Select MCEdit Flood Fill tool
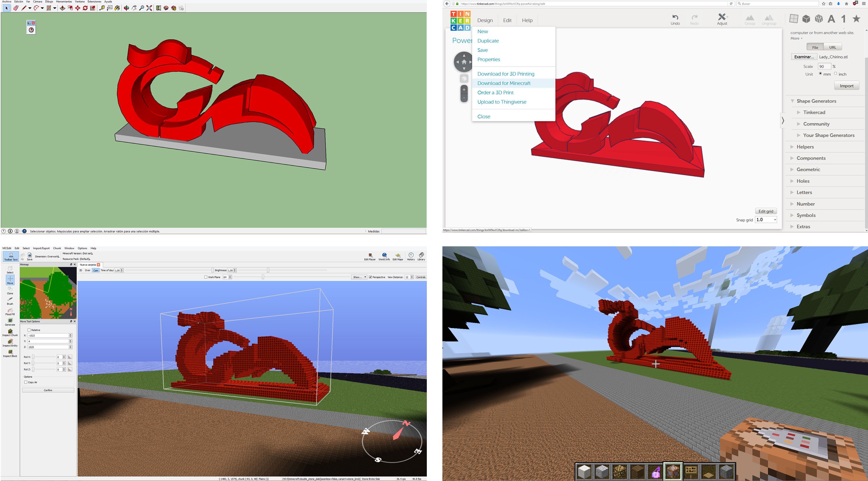The image size is (868, 481). point(10,311)
